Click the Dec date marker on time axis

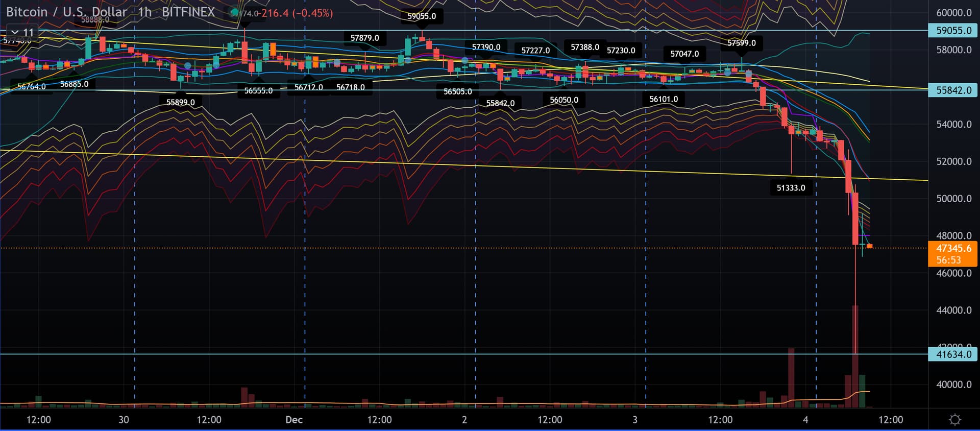click(294, 420)
